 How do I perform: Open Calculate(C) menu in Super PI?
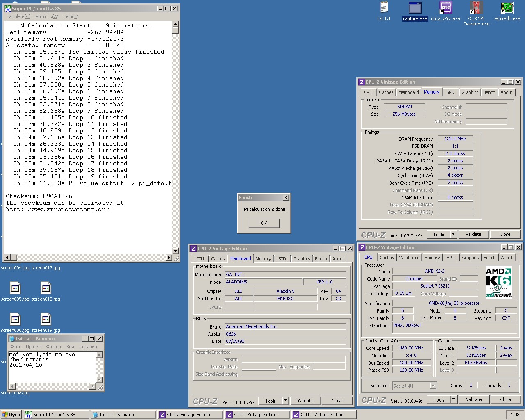[18, 16]
